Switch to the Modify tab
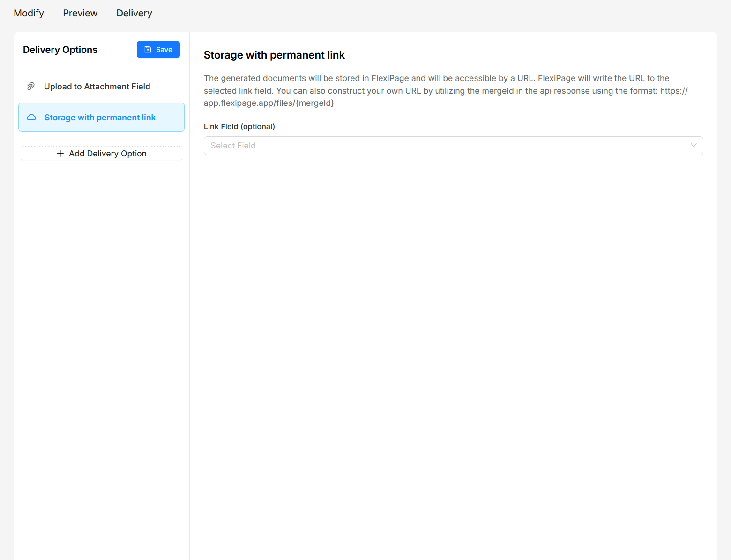This screenshot has width=731, height=560. point(29,13)
